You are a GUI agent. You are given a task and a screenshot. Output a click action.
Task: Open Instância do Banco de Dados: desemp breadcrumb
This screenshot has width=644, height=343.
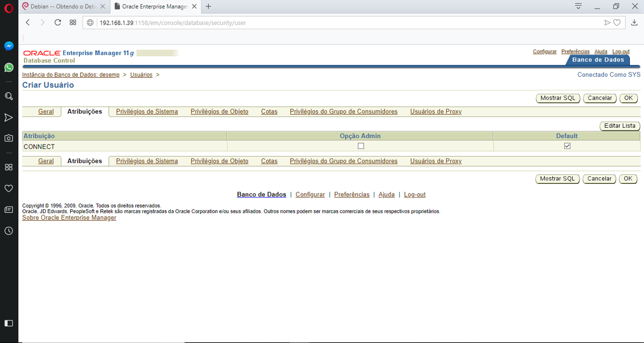pos(71,75)
